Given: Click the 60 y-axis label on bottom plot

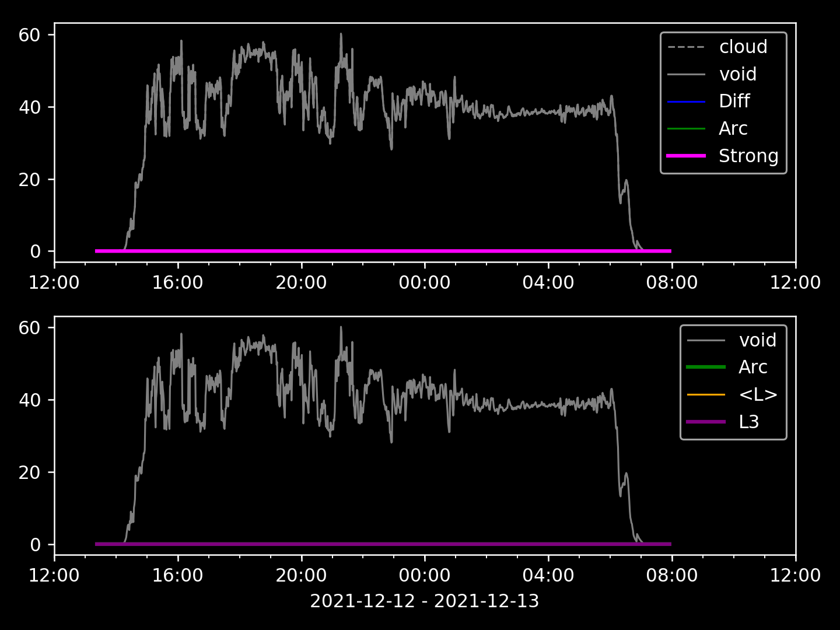Looking at the screenshot, I should click(29, 328).
